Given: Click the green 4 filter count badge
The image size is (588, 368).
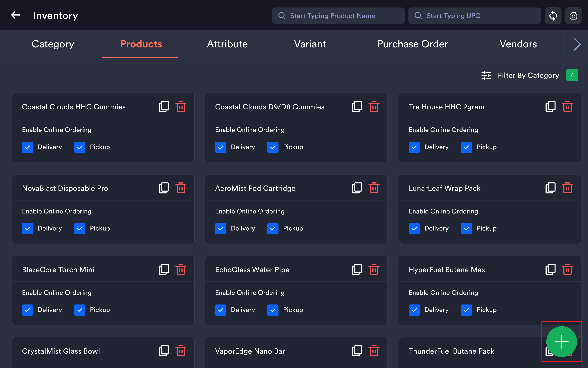Looking at the screenshot, I should tap(572, 75).
